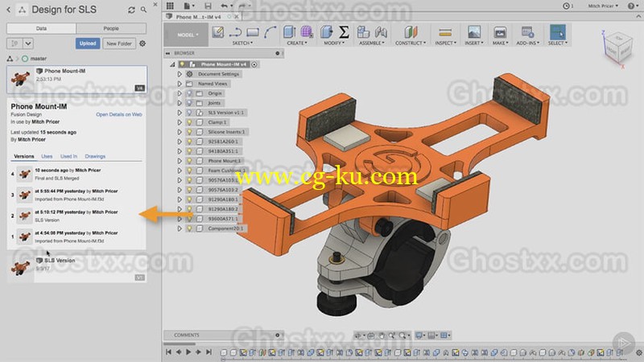Viewport: 644px width, 362px height.
Task: Open the CREATE menu dropdown
Action: [296, 43]
